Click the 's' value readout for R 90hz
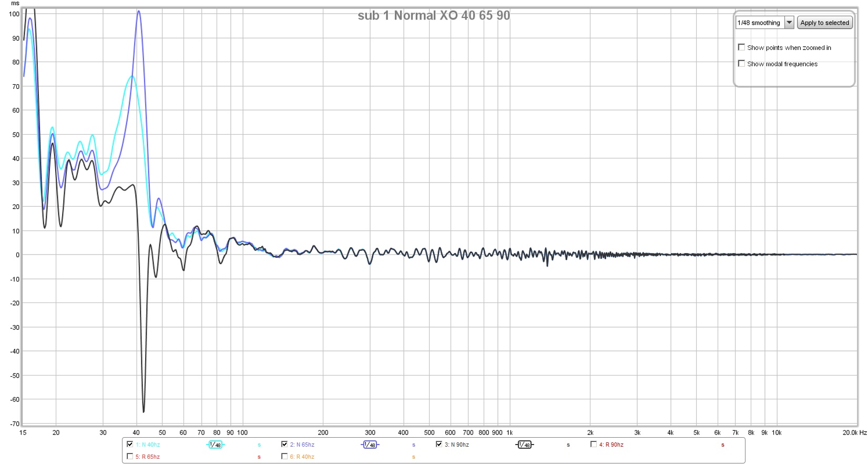This screenshot has height=464, width=868. pos(723,445)
